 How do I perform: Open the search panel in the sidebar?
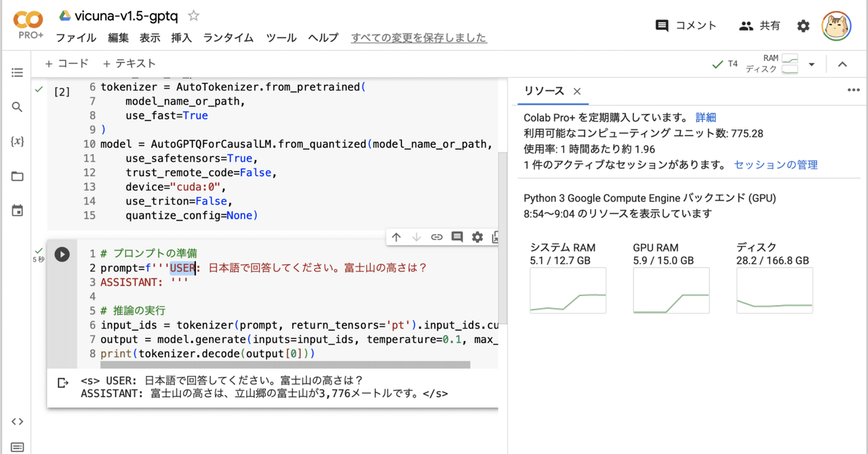pyautogui.click(x=17, y=106)
